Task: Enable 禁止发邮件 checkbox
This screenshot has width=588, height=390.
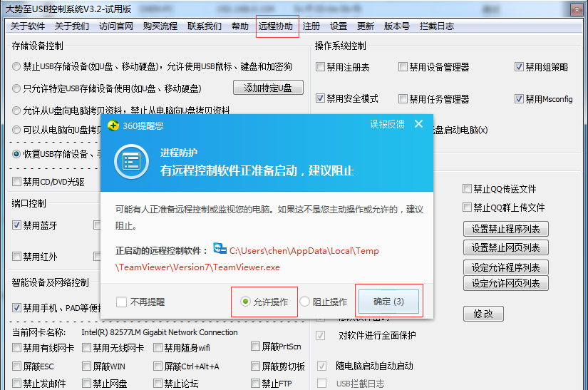Action: pos(16,384)
